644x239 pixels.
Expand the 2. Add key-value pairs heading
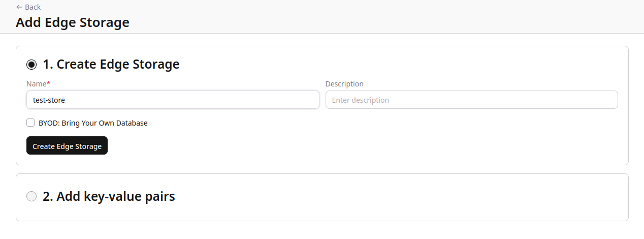pyautogui.click(x=109, y=197)
